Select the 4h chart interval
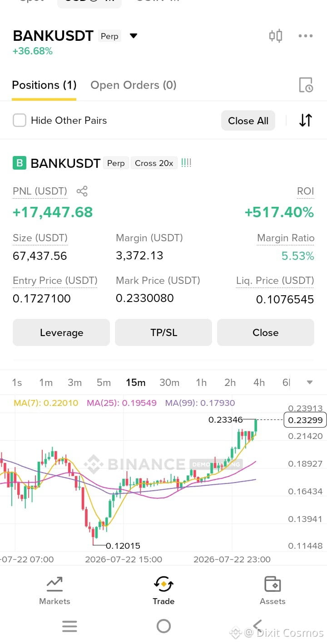 259,382
